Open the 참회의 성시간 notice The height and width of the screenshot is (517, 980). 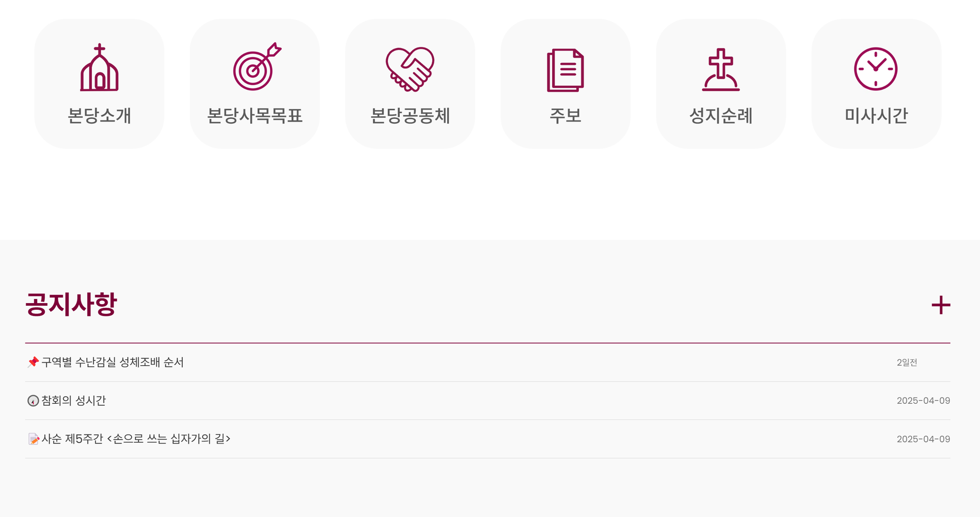[73, 401]
